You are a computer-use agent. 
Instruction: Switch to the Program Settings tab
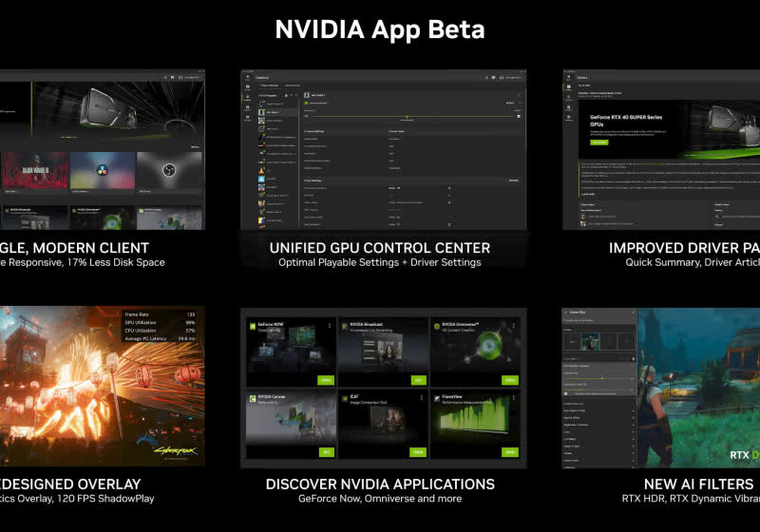coord(270,85)
